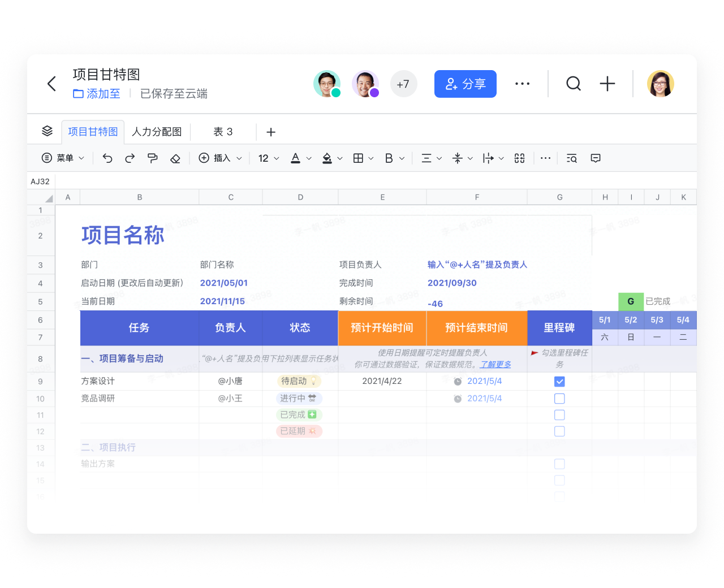Expand the 插入 insert dropdown

coord(220,158)
